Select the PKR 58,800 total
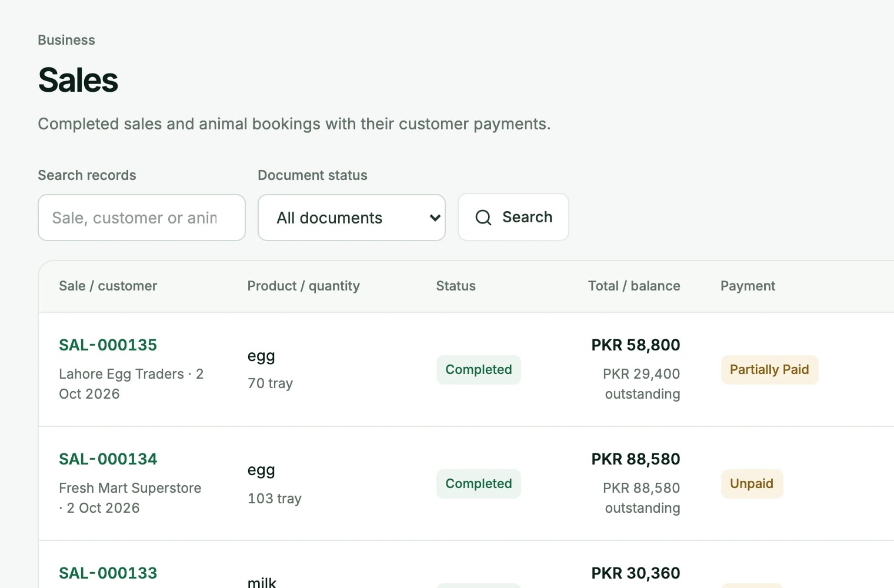This screenshot has height=588, width=894. (x=636, y=345)
